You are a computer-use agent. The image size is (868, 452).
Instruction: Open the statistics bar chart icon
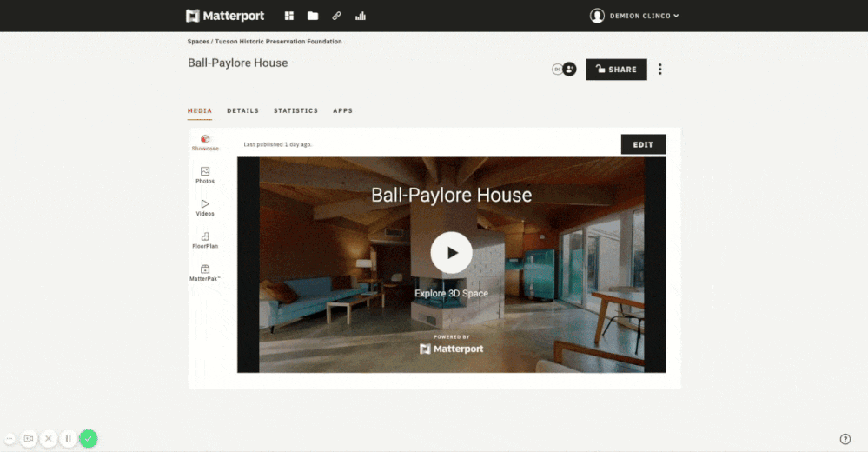361,16
